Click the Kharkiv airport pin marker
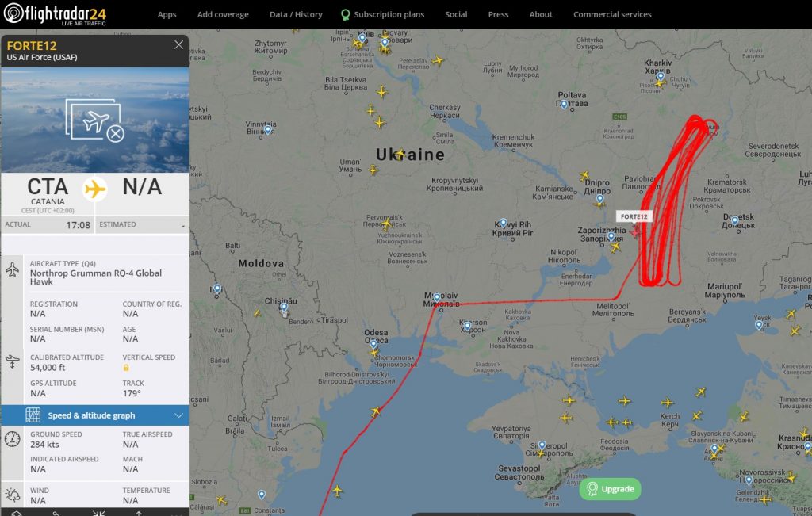The width and height of the screenshot is (812, 516). point(661,77)
